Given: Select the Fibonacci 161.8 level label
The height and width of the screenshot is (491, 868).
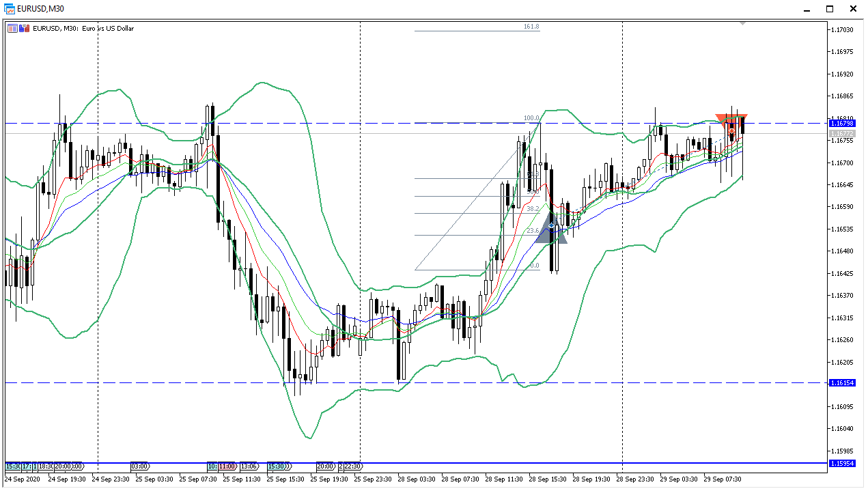Looking at the screenshot, I should pos(531,27).
